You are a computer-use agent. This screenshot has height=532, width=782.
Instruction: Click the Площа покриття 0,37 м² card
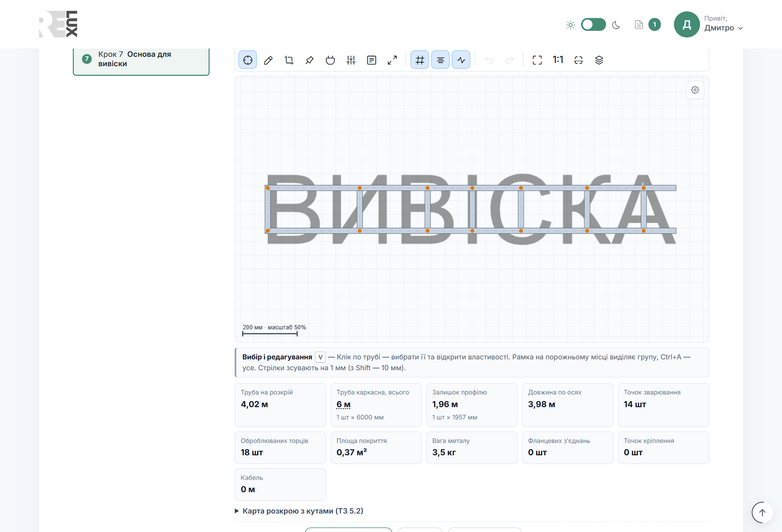pyautogui.click(x=376, y=448)
